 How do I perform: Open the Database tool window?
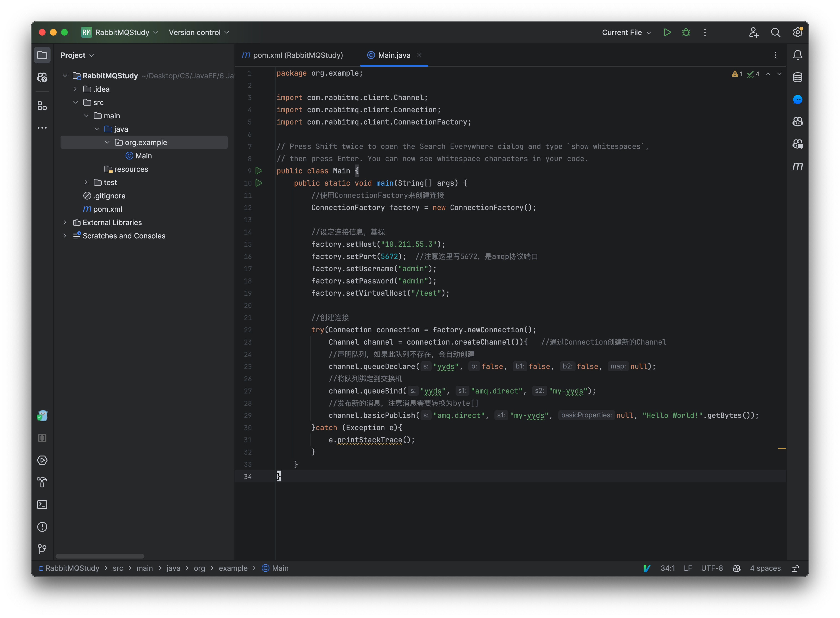coord(797,78)
